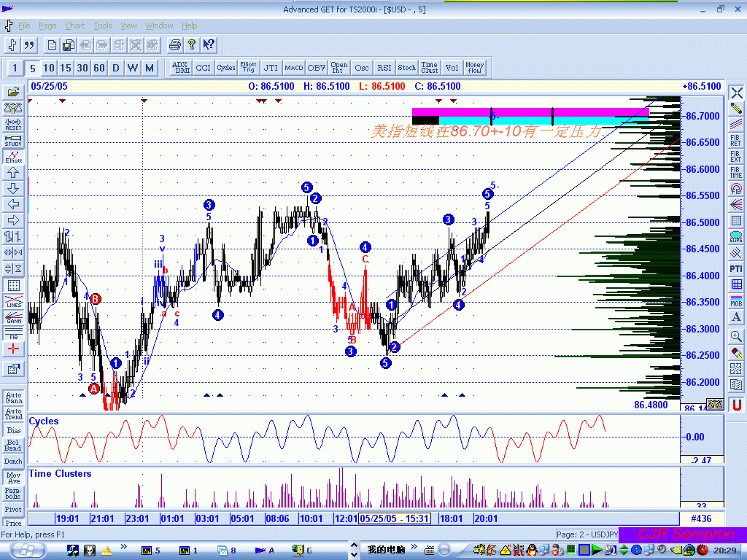The height and width of the screenshot is (560, 747).
Task: Click the Save icon in the toolbar
Action: point(68,45)
